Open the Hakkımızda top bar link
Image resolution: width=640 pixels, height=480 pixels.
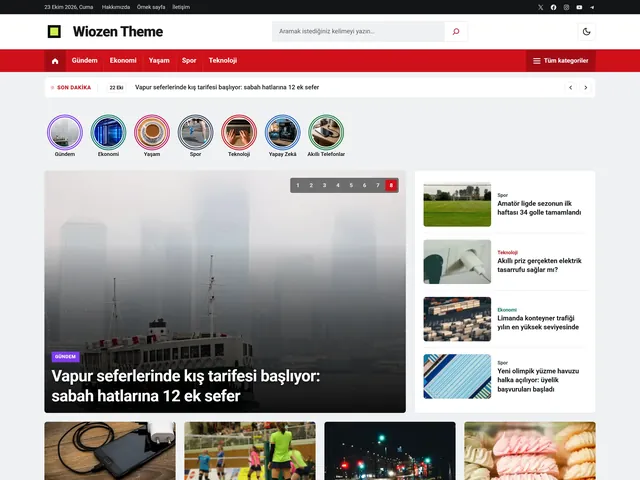click(x=116, y=7)
